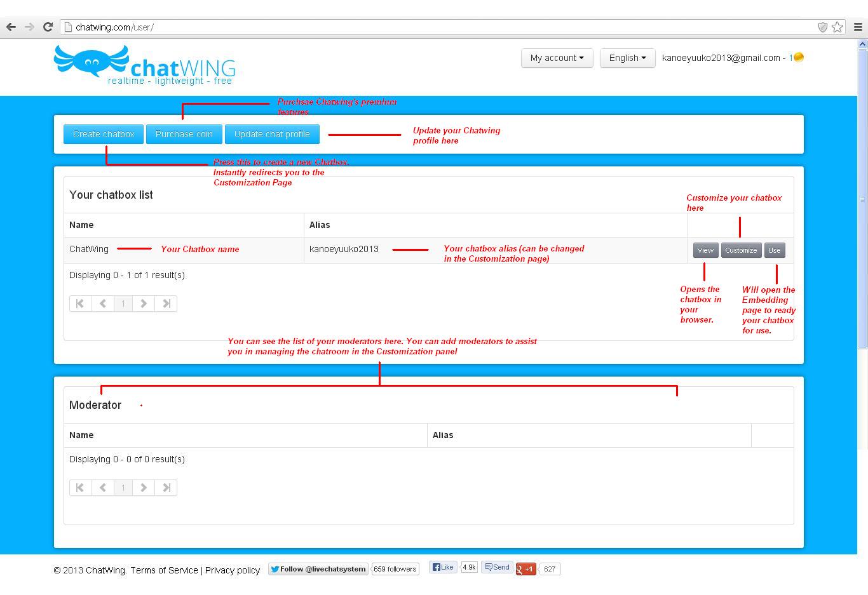This screenshot has height=595, width=868.
Task: Go to last page in Moderator pager
Action: click(166, 488)
